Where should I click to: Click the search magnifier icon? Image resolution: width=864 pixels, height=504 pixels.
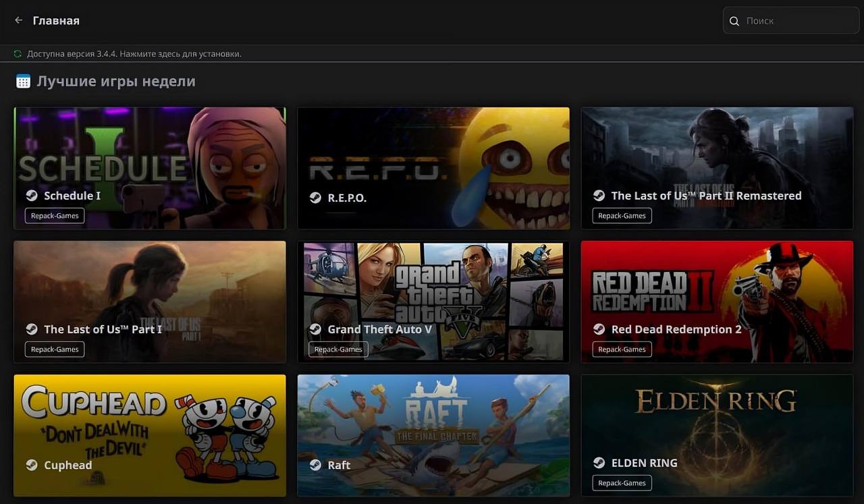[734, 21]
